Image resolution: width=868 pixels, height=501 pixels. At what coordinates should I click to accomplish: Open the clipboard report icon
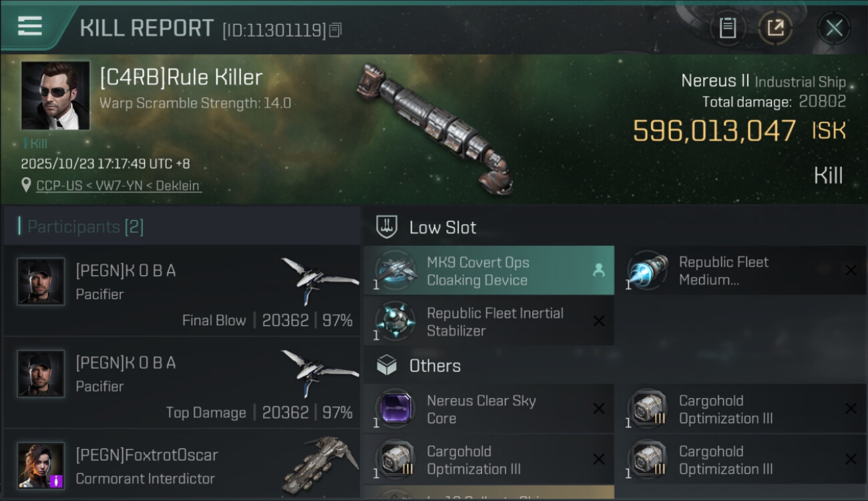727,28
